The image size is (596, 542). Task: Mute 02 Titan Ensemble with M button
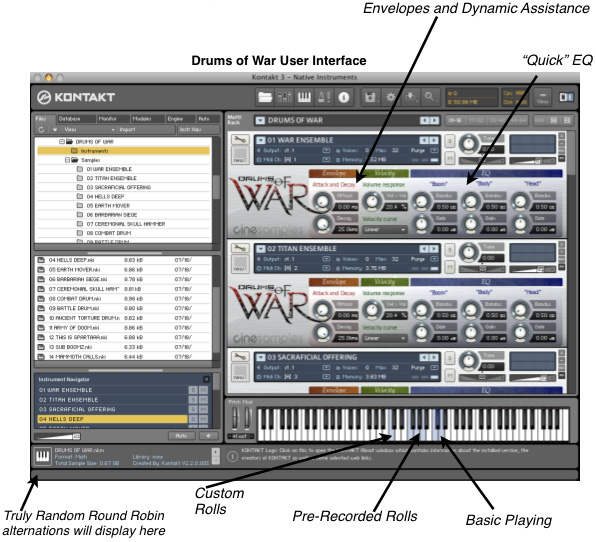coord(450,266)
